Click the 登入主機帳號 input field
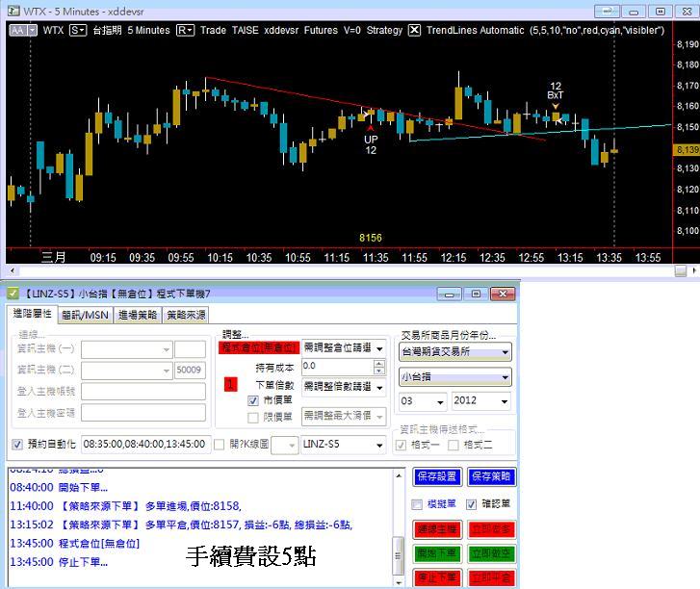Image resolution: width=700 pixels, height=589 pixels. [143, 392]
